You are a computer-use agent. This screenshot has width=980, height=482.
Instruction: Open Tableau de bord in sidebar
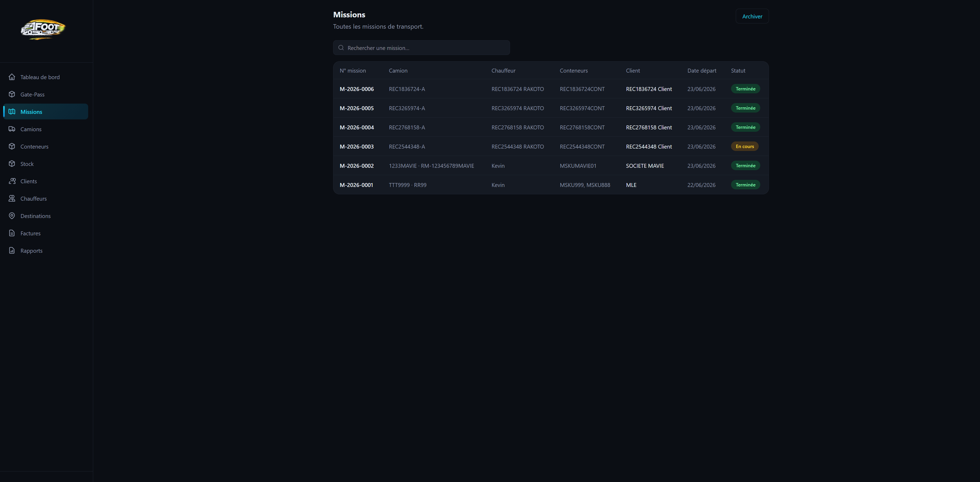pyautogui.click(x=46, y=77)
